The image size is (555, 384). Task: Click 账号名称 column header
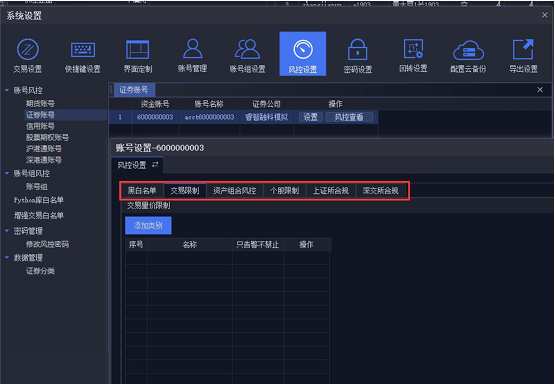tap(209, 104)
